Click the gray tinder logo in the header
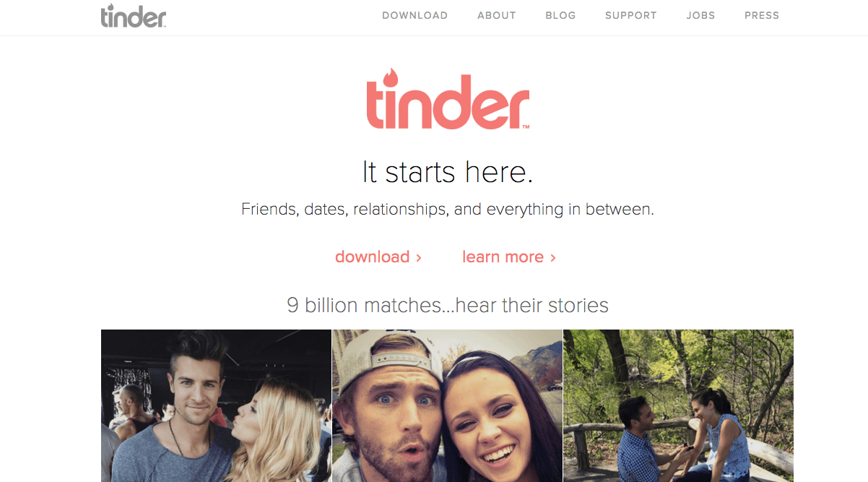This screenshot has height=482, width=868. pyautogui.click(x=134, y=15)
